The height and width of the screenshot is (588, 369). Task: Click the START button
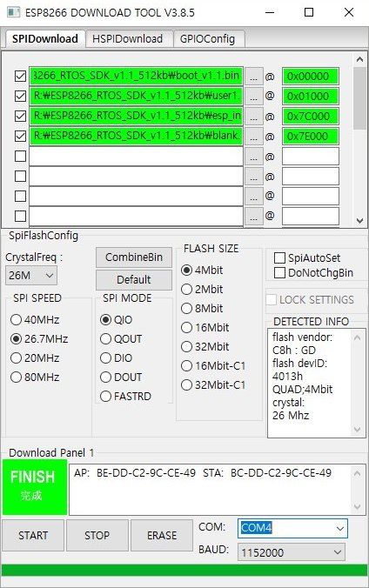(x=33, y=535)
